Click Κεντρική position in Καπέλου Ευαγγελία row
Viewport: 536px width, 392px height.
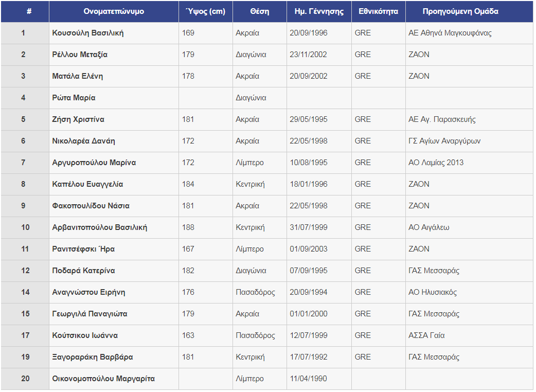coord(250,184)
